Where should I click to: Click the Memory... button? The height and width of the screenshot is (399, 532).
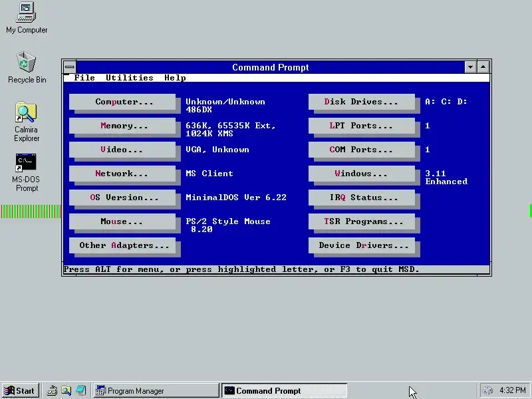point(123,126)
